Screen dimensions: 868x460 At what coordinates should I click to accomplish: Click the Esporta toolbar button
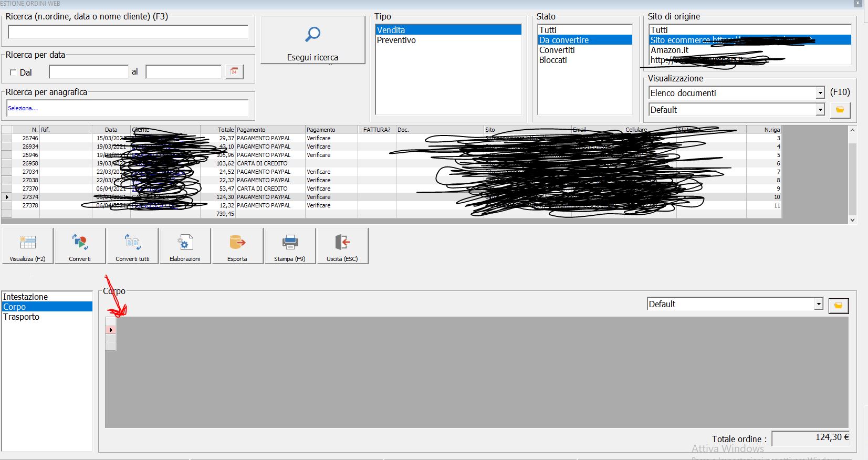click(x=237, y=246)
